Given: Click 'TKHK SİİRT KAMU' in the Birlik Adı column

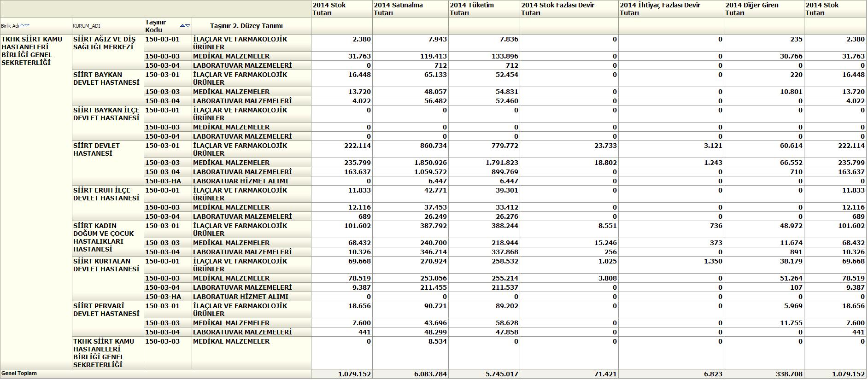Looking at the screenshot, I should coord(32,39).
